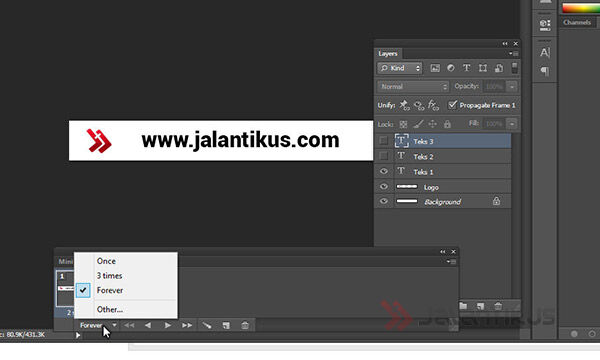Image resolution: width=600 pixels, height=360 pixels.
Task: Hide the Teks 1 layer
Action: [383, 171]
